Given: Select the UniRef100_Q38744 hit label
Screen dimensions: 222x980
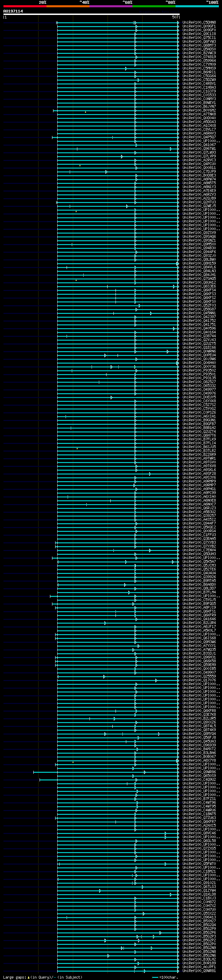Looking at the screenshot, I should click(199, 336).
